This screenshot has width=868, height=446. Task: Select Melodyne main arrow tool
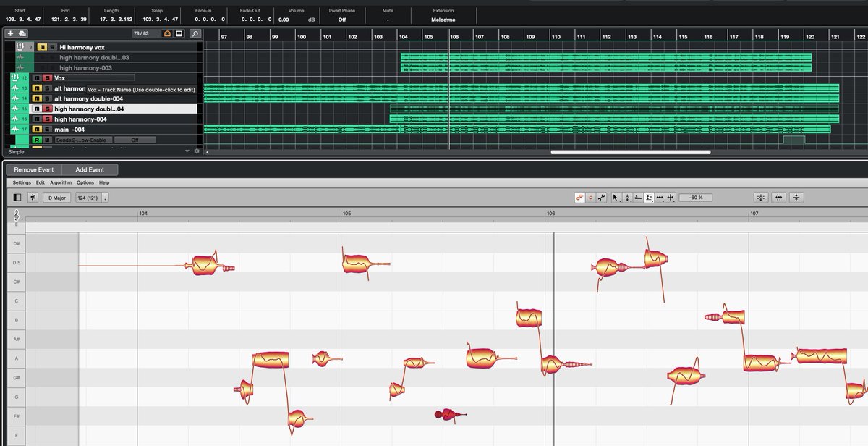[616, 197]
